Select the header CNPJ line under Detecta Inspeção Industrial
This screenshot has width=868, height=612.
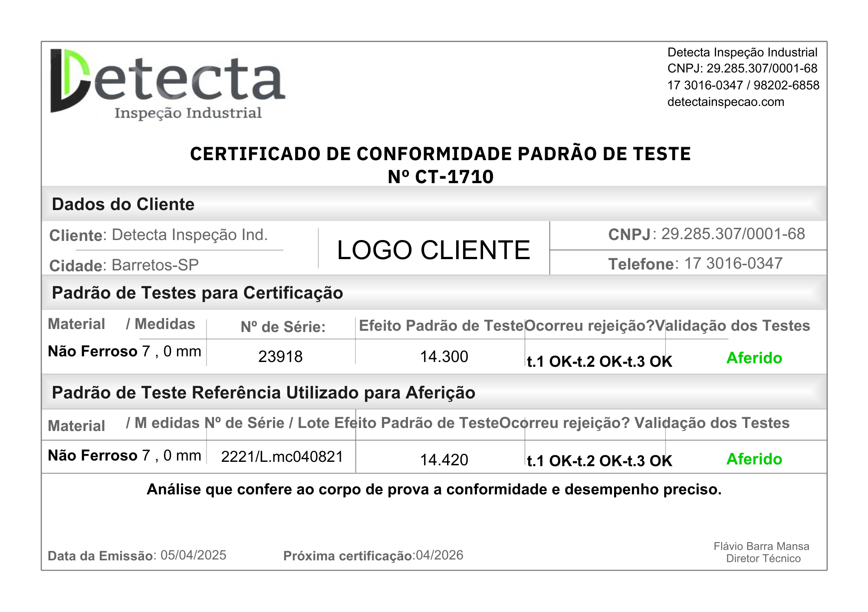point(742,69)
